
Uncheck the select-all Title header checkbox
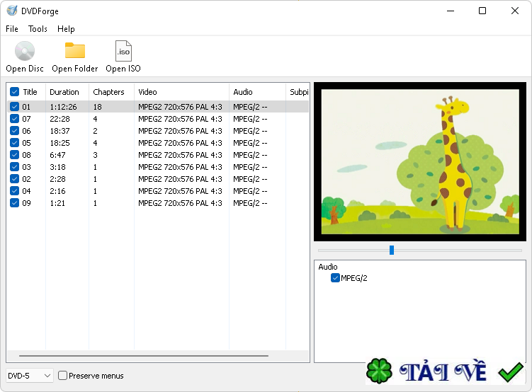point(14,92)
